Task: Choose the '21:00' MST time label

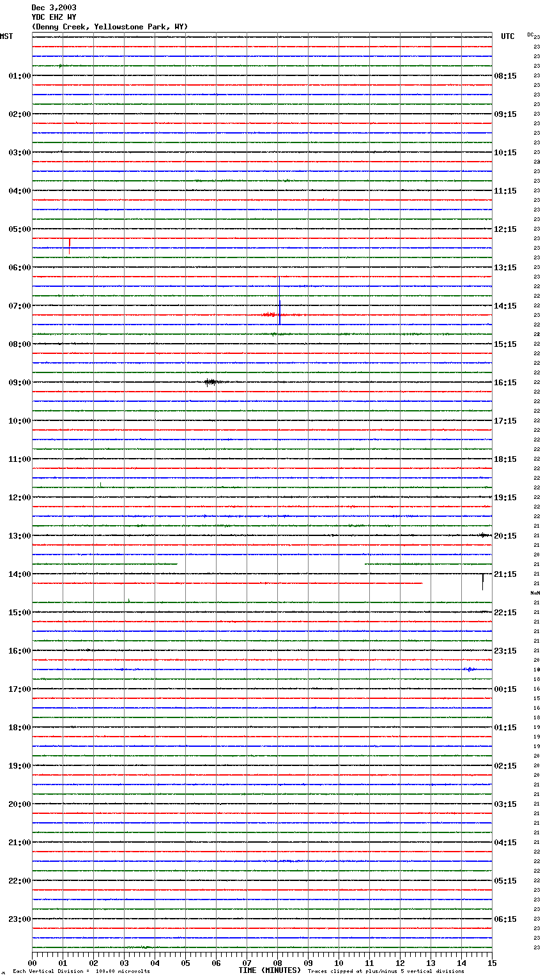Action: tap(20, 843)
